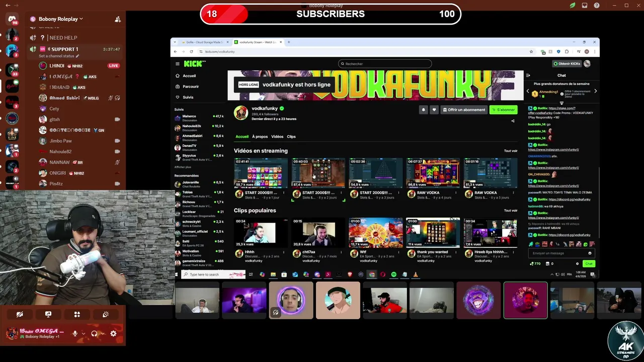Click the KICK logo
The image size is (644, 362).
point(194,64)
